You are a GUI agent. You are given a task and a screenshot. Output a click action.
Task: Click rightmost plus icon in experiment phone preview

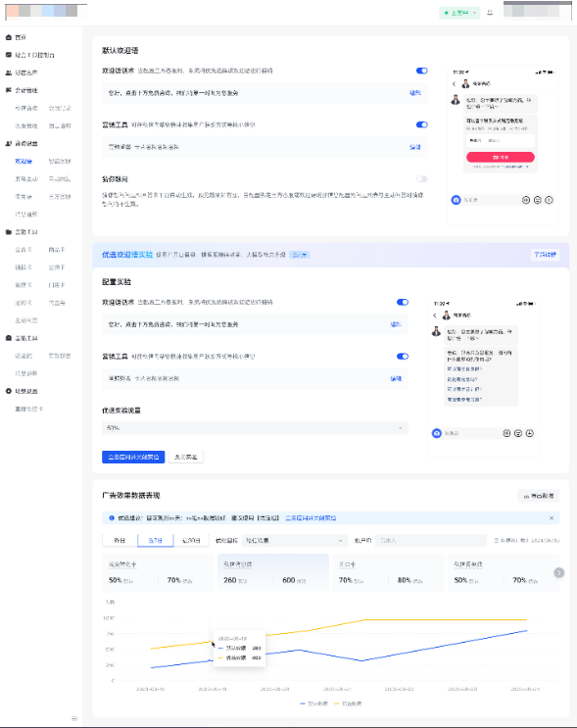530,433
